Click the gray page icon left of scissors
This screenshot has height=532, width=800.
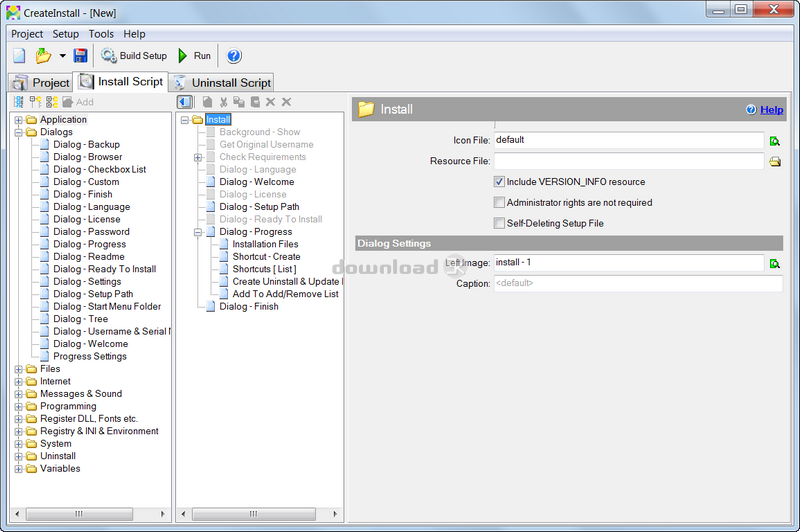coord(207,102)
